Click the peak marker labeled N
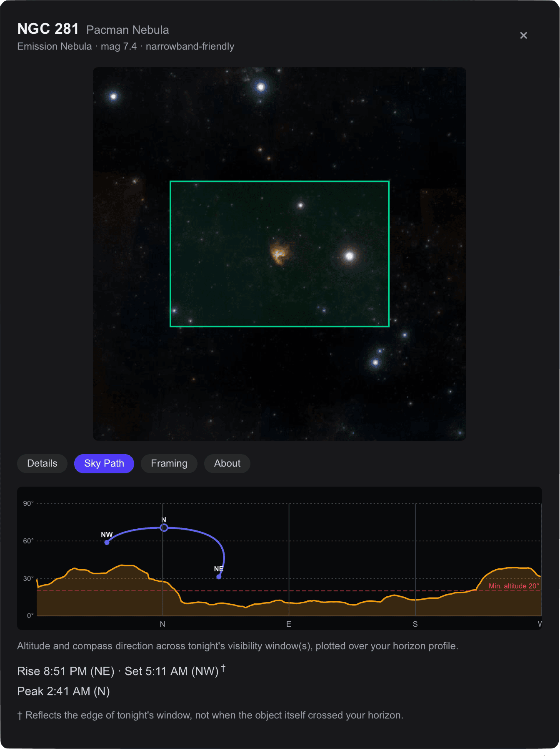 click(164, 528)
